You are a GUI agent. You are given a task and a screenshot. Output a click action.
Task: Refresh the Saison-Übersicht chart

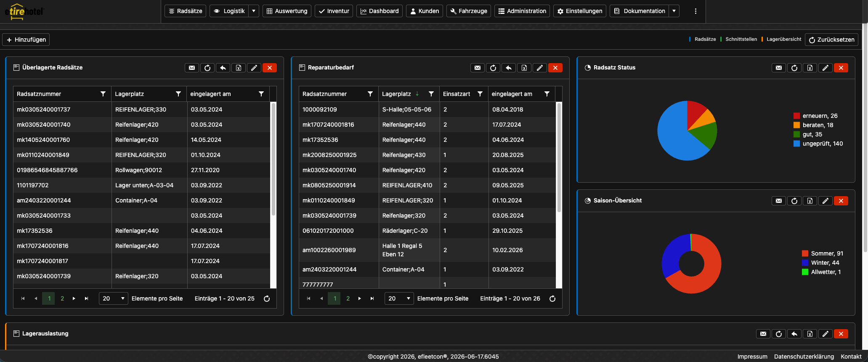coord(794,201)
